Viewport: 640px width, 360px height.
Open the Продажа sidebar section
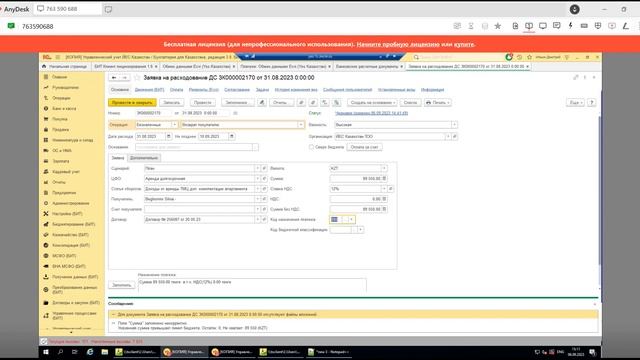point(60,129)
